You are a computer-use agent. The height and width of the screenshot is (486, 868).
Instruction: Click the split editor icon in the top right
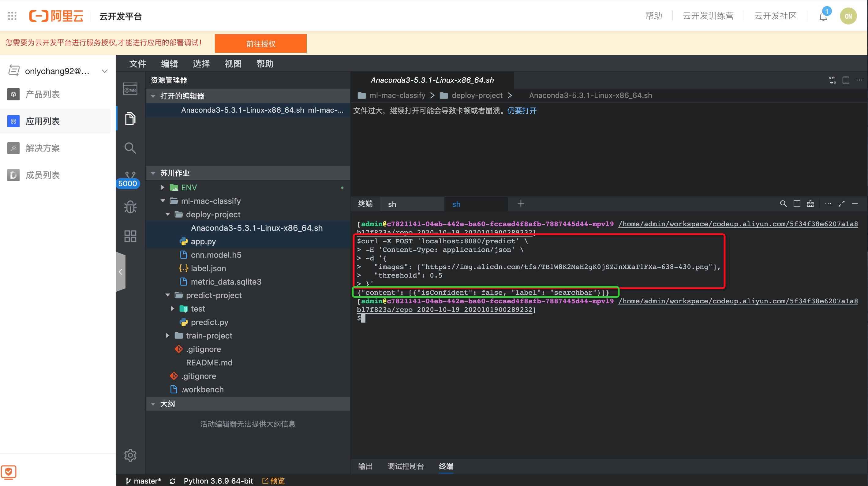(846, 80)
